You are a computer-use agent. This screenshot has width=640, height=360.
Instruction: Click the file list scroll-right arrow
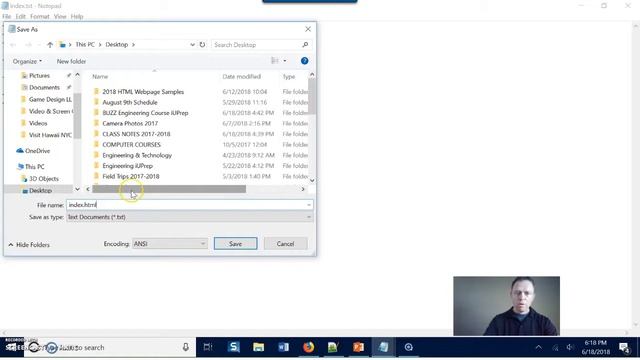303,189
